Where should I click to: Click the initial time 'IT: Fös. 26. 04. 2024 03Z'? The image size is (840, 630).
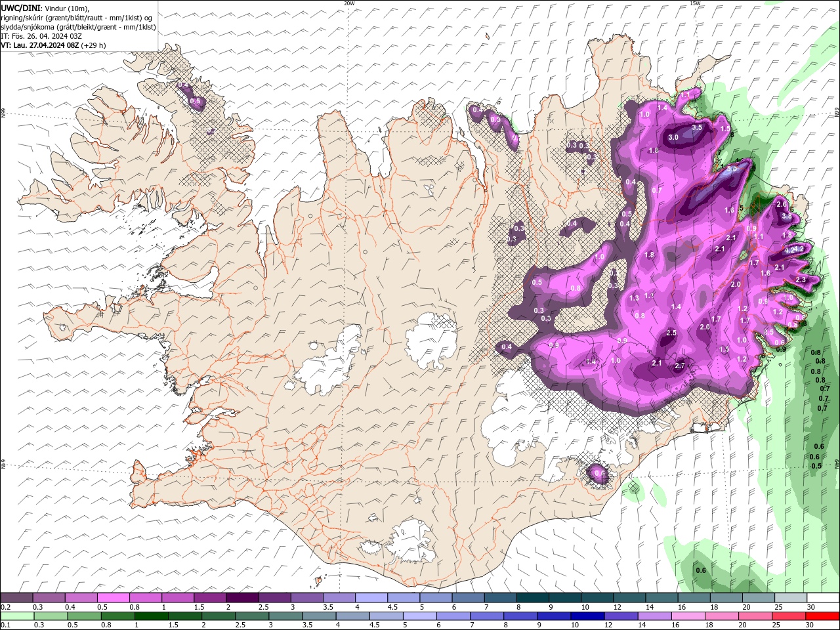tap(40, 36)
